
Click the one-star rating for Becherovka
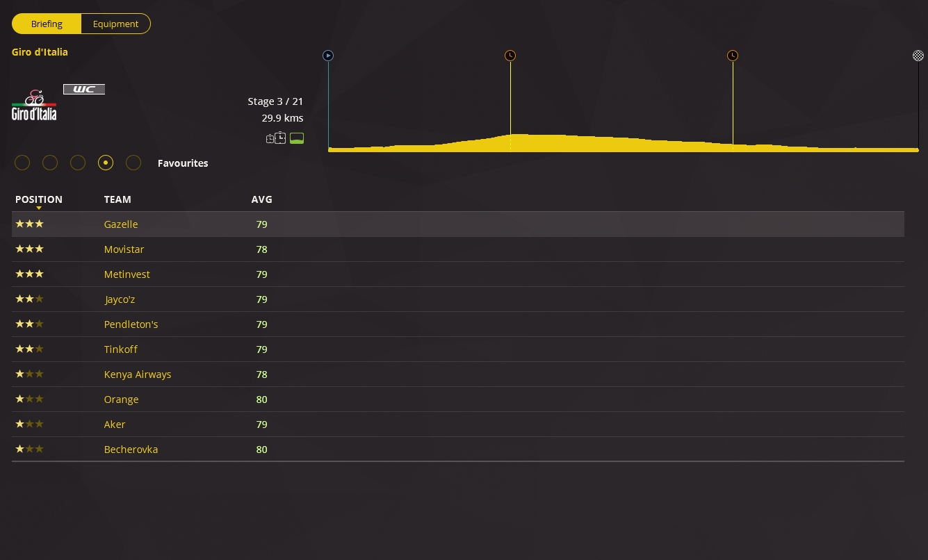pyautogui.click(x=29, y=449)
